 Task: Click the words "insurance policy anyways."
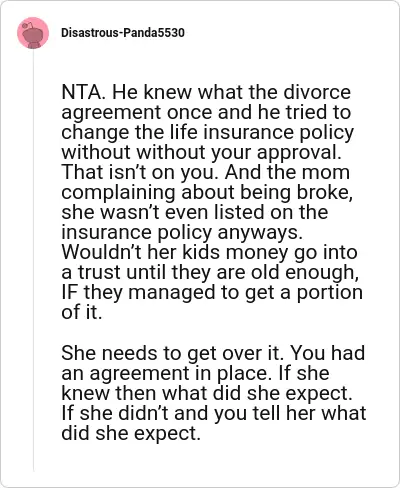coord(182,232)
